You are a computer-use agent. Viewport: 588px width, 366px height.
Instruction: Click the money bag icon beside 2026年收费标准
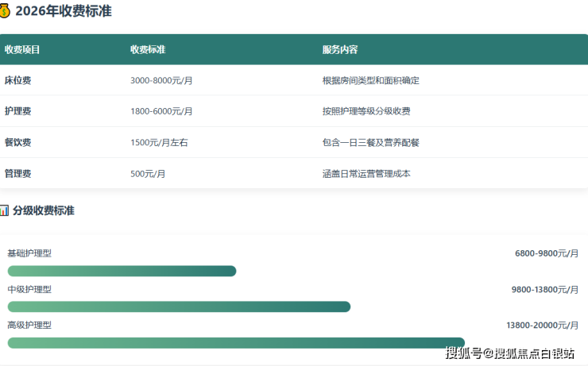(x=6, y=10)
